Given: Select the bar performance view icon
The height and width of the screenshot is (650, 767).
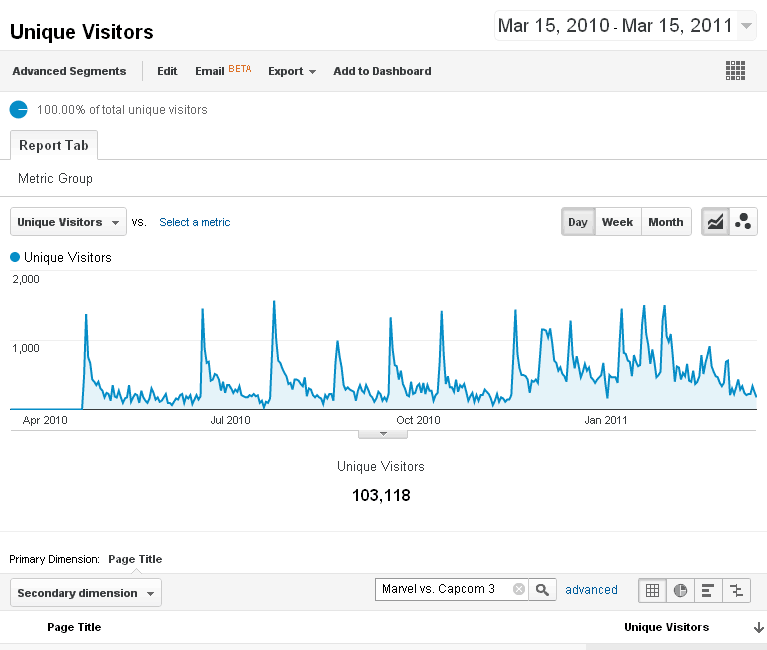Looking at the screenshot, I should coord(708,590).
